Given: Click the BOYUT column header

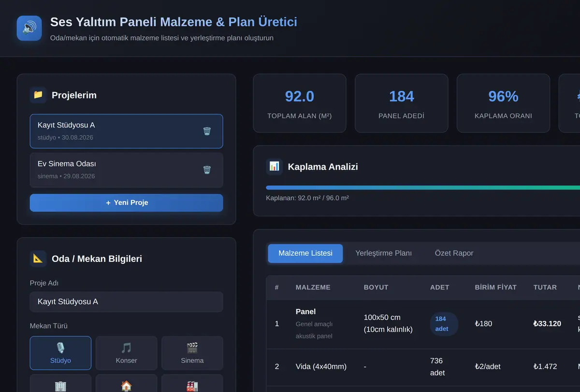Looking at the screenshot, I should 376,287.
